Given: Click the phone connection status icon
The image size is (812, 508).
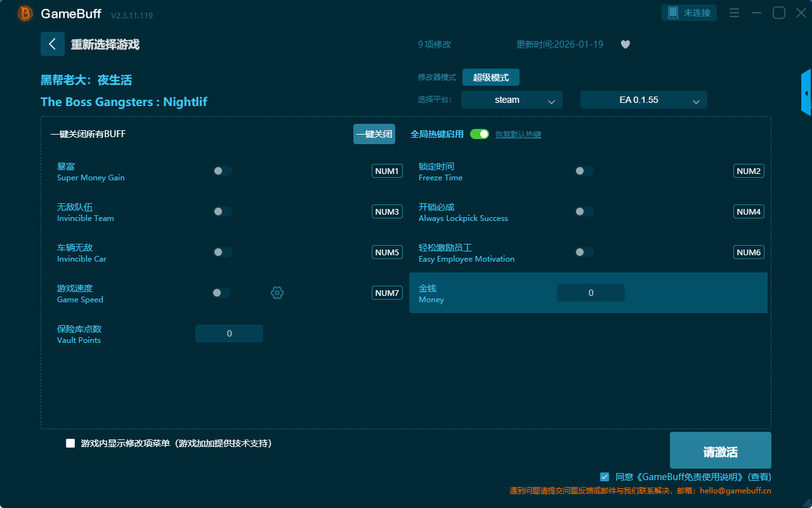Looking at the screenshot, I should [x=673, y=13].
